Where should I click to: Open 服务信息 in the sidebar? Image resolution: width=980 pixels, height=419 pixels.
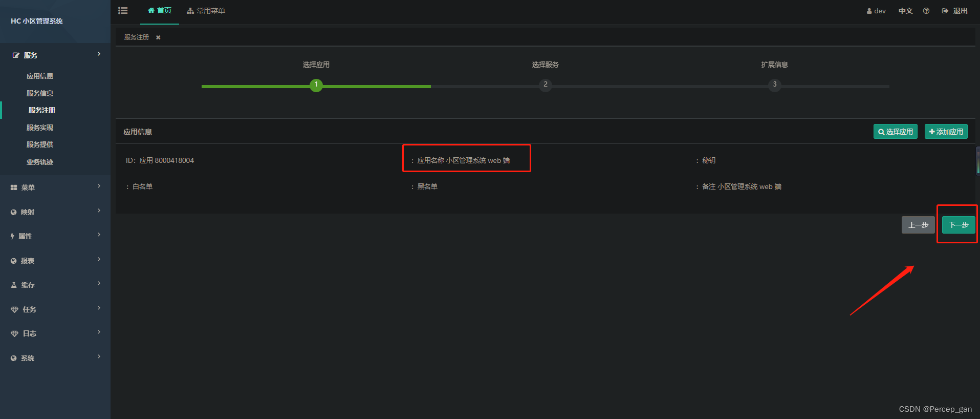pyautogui.click(x=40, y=93)
